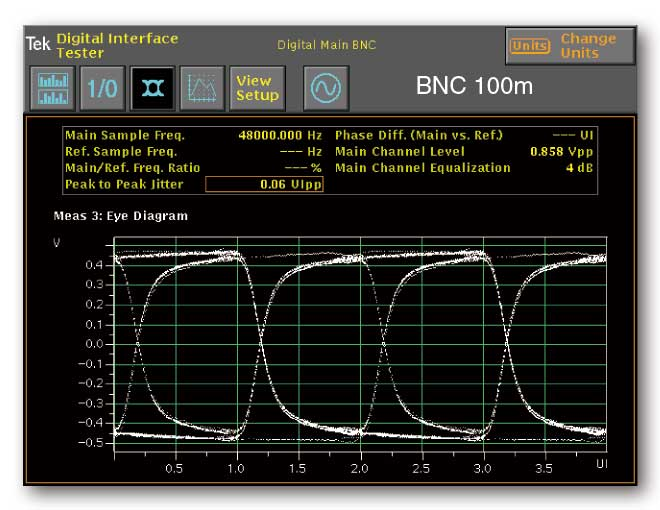This screenshot has width=660, height=510.
Task: Click the 0.858 Vpp value
Action: tap(562, 151)
